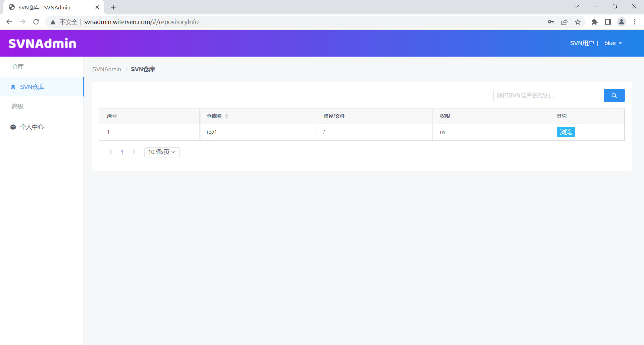Image resolution: width=644 pixels, height=345 pixels.
Task: Click the saved passwords key icon
Action: coord(551,22)
